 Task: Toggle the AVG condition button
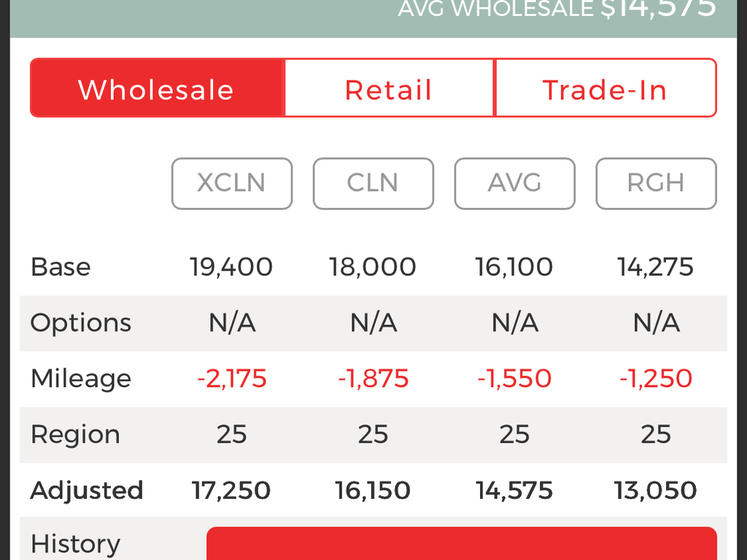click(514, 183)
